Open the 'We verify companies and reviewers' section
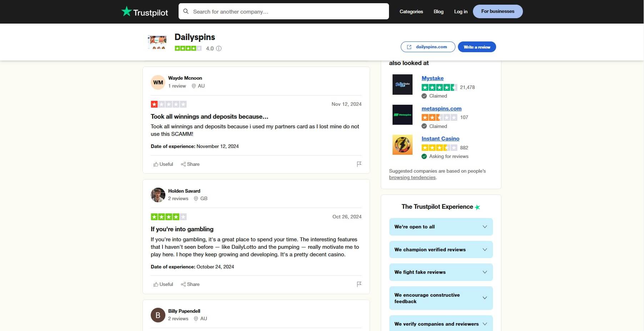This screenshot has width=644, height=331. (441, 324)
